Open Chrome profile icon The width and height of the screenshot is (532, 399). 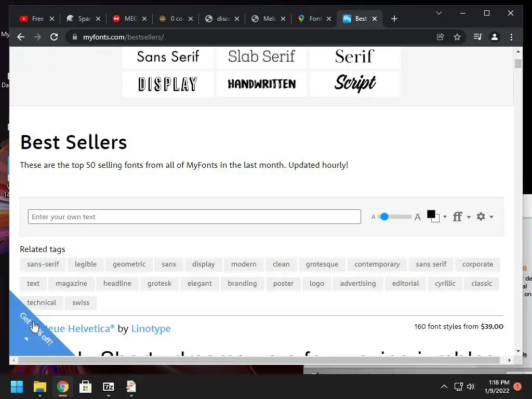tap(495, 37)
